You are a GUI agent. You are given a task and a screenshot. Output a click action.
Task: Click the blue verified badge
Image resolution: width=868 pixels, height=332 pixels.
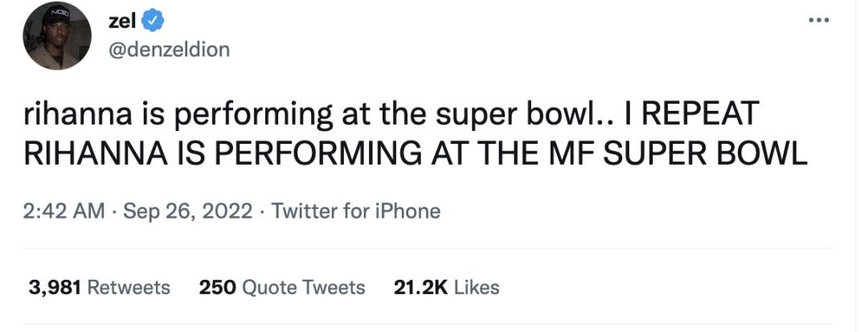[x=154, y=20]
